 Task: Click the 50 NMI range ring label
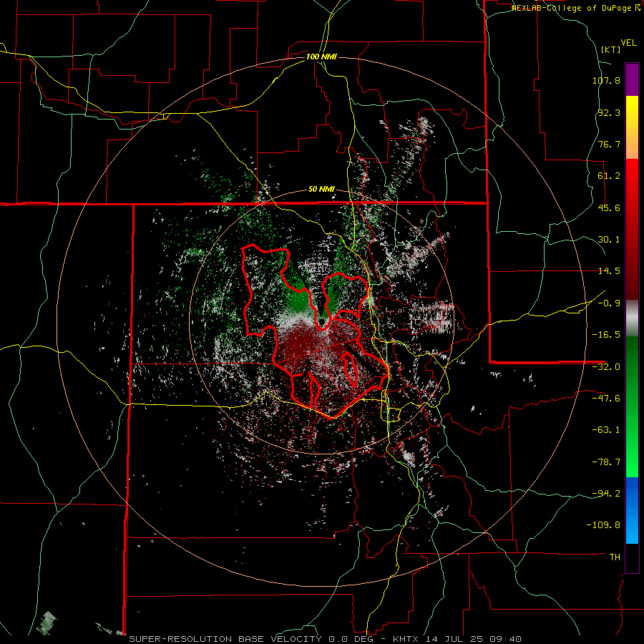[x=321, y=189]
